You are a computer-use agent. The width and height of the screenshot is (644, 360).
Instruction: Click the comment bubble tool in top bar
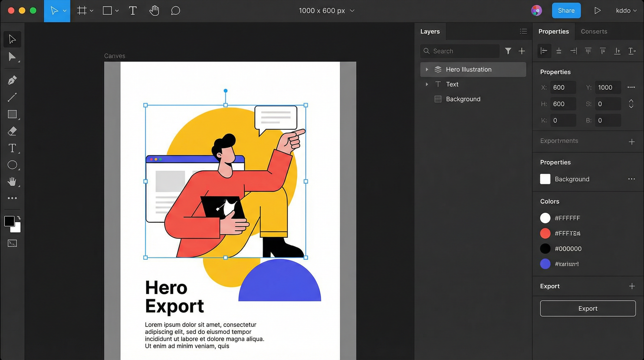(x=175, y=11)
